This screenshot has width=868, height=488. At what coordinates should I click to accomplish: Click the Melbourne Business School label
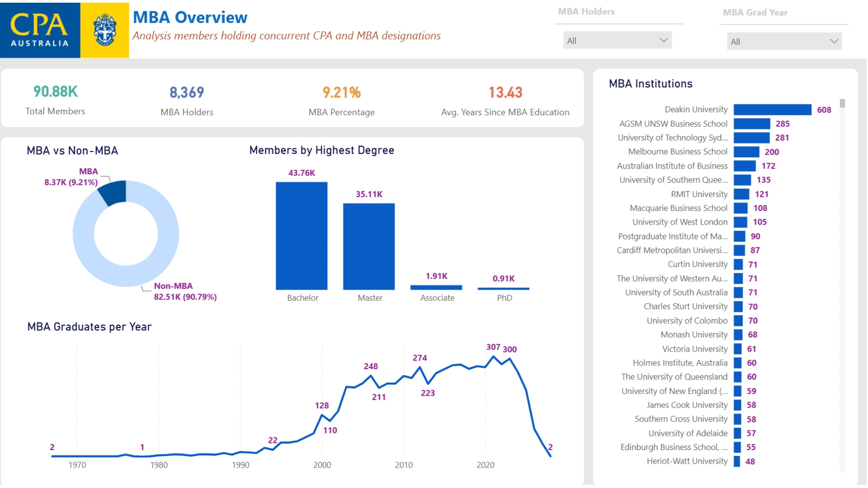678,151
